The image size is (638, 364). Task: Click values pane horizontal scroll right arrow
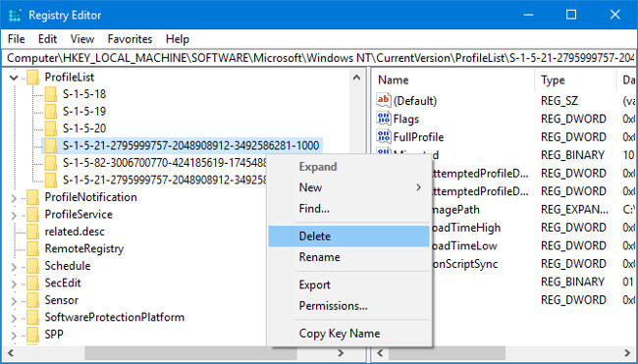(x=627, y=353)
